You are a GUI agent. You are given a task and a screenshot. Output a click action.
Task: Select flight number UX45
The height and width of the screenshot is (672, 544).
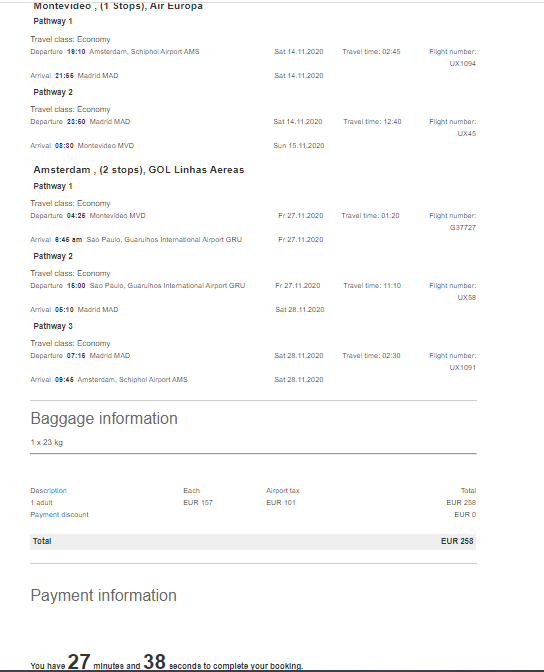click(466, 133)
